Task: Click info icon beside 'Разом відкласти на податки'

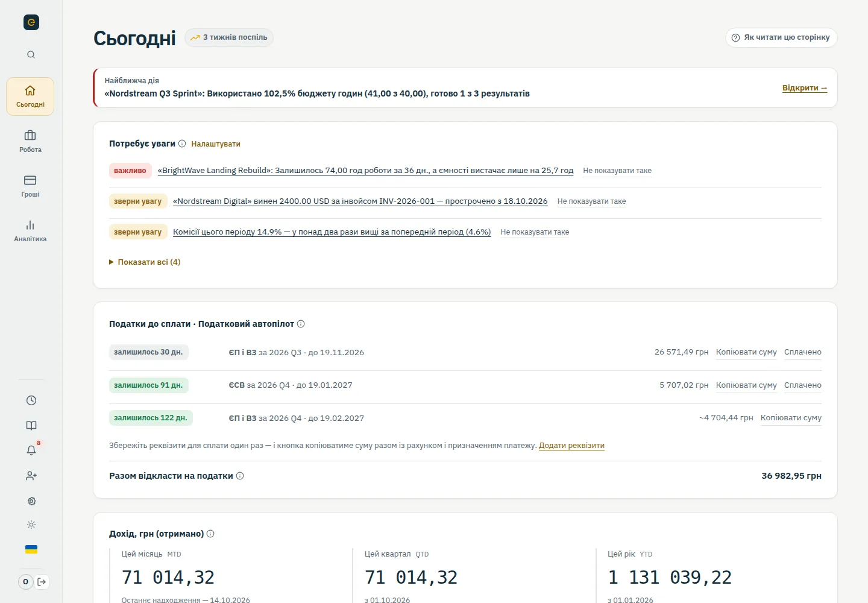Action: (x=240, y=476)
